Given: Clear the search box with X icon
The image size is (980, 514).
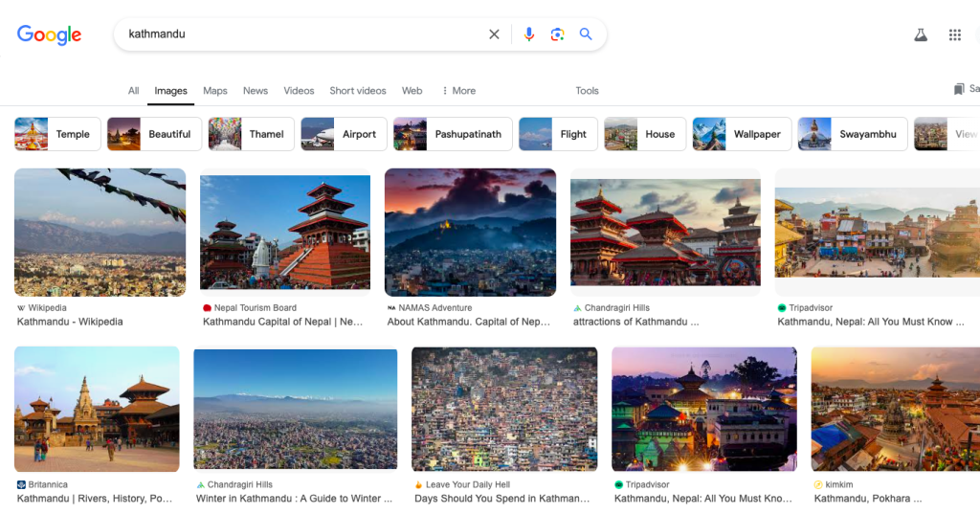Looking at the screenshot, I should pyautogui.click(x=494, y=34).
